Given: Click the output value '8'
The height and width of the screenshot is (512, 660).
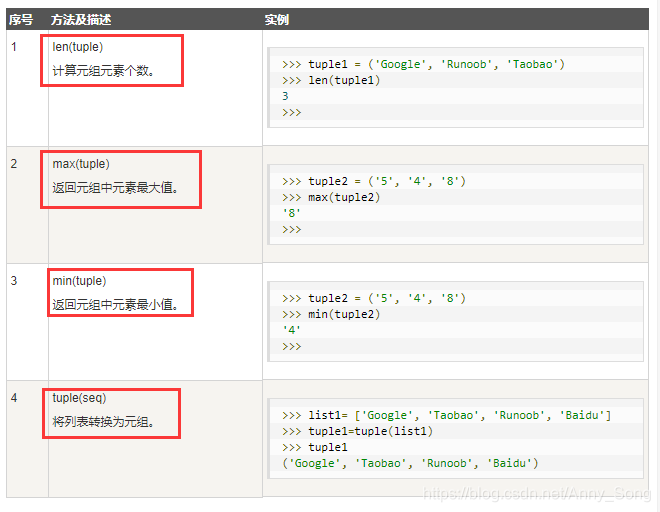Looking at the screenshot, I should (292, 213).
